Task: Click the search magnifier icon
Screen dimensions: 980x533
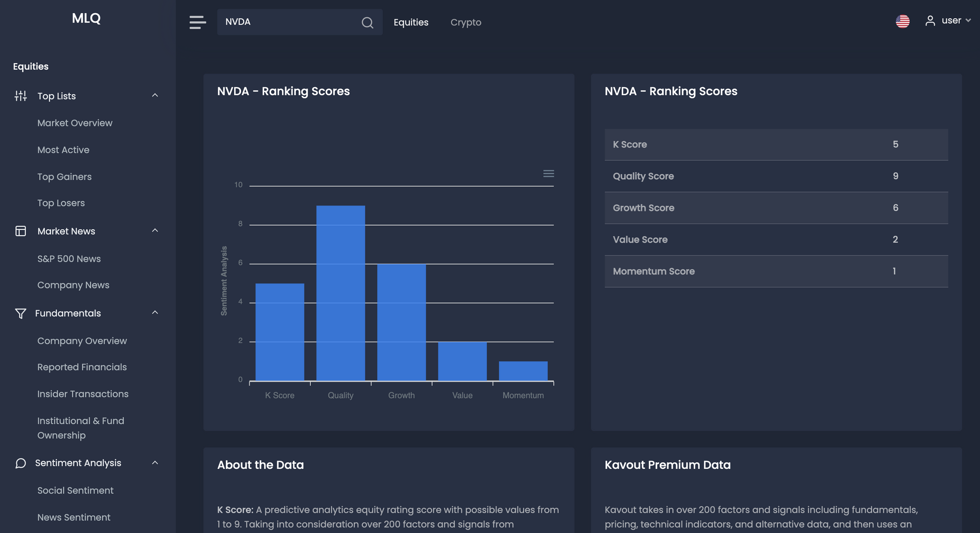Action: pos(367,23)
